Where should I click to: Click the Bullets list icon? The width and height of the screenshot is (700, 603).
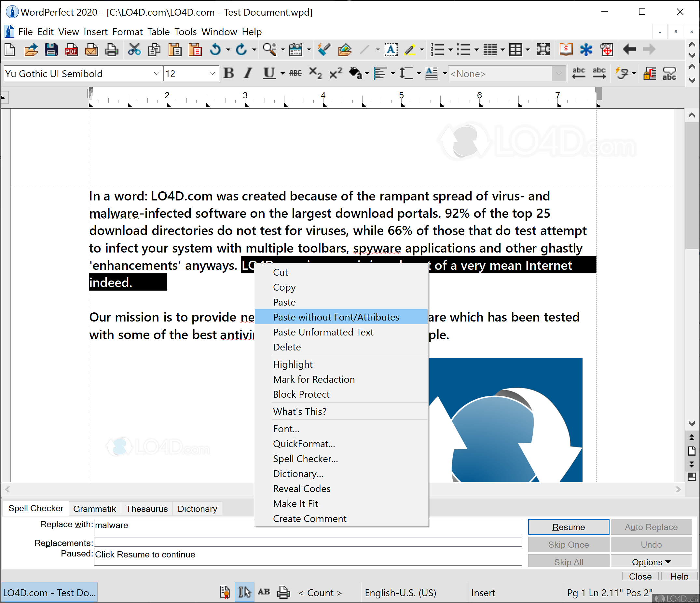point(463,50)
